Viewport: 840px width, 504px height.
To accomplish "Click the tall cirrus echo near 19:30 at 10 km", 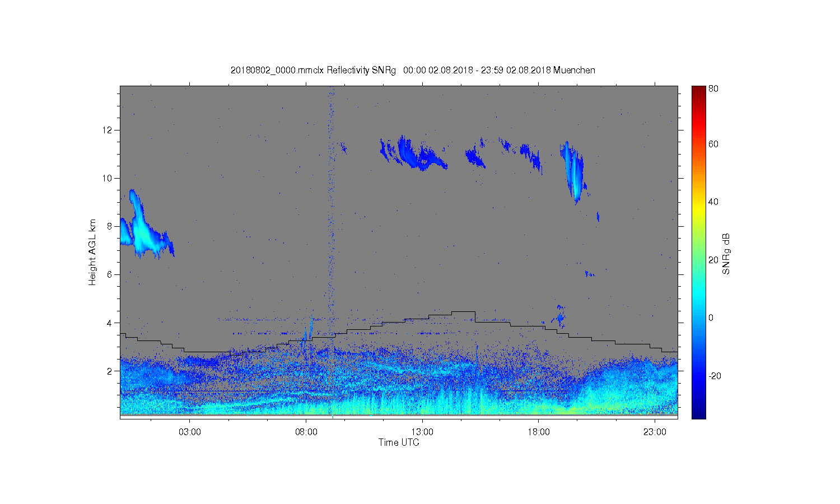I will [573, 171].
